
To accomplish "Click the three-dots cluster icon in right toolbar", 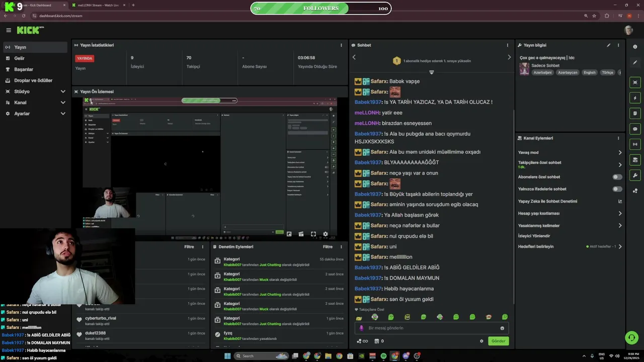I will point(635,191).
